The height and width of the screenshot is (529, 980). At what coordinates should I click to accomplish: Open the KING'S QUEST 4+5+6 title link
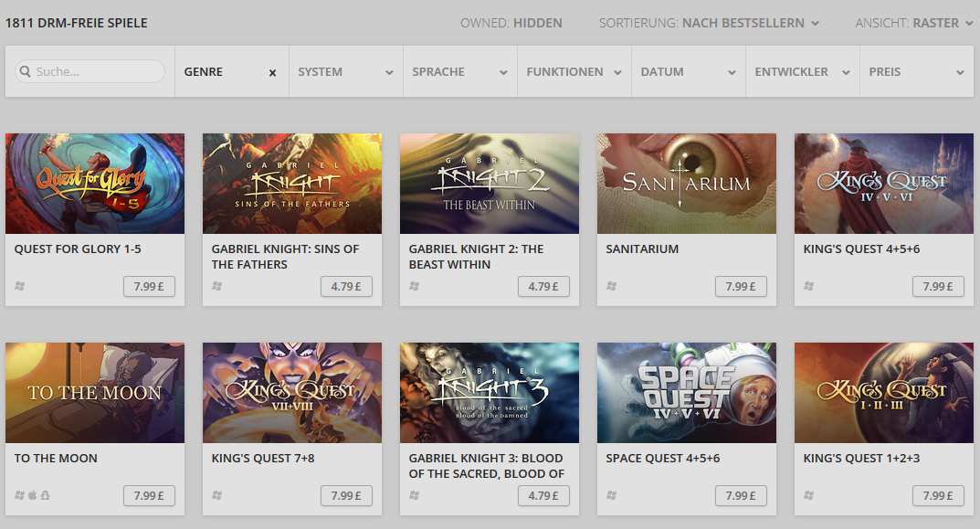click(x=861, y=249)
